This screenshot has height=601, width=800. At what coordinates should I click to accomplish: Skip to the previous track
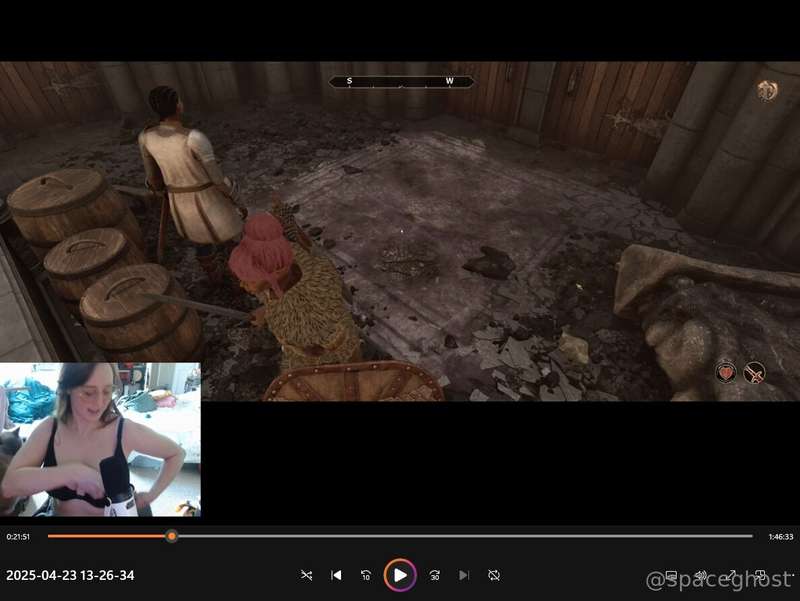pos(336,575)
